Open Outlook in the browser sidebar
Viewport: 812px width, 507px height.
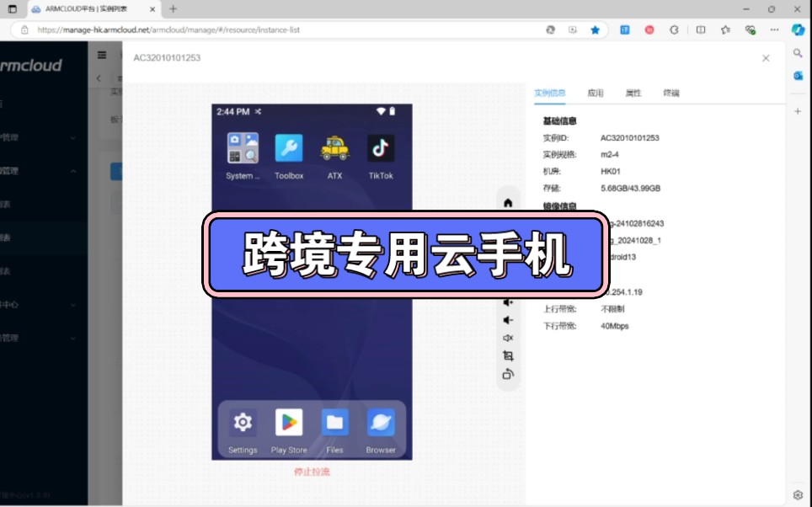(x=798, y=76)
